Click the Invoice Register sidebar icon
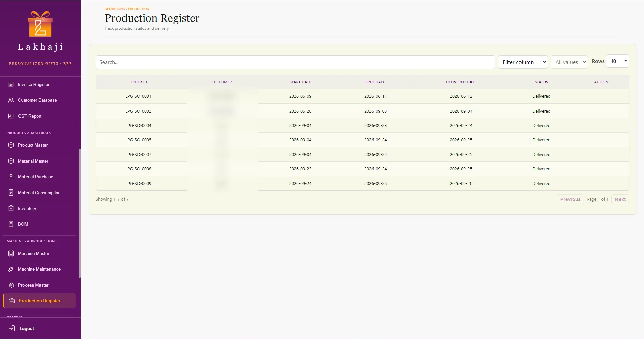The width and height of the screenshot is (644, 339). [11, 84]
